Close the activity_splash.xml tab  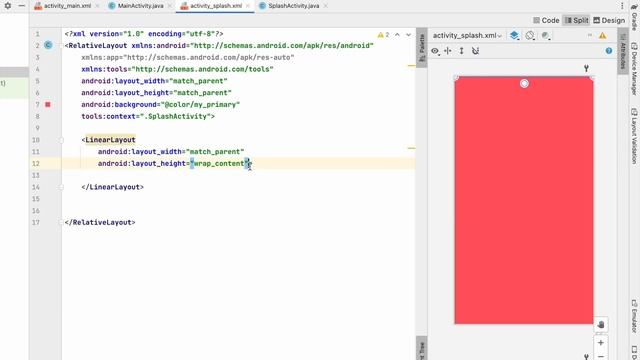pyautogui.click(x=248, y=6)
